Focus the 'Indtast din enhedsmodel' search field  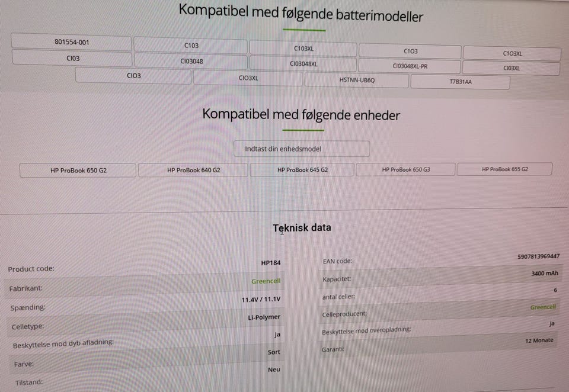click(302, 149)
